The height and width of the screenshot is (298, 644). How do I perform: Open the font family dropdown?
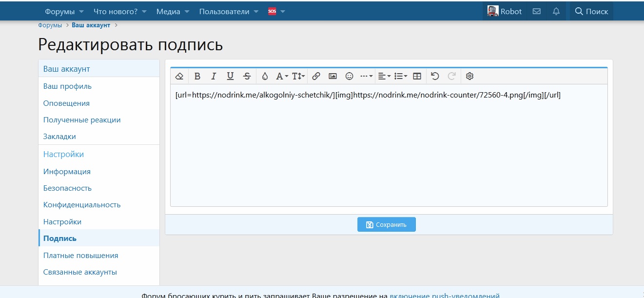(x=282, y=76)
